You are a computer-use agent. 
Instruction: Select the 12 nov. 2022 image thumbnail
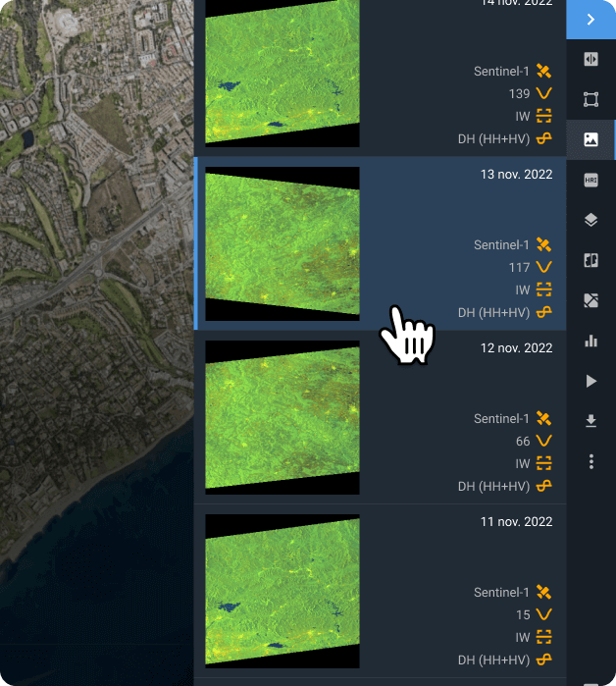coord(282,417)
